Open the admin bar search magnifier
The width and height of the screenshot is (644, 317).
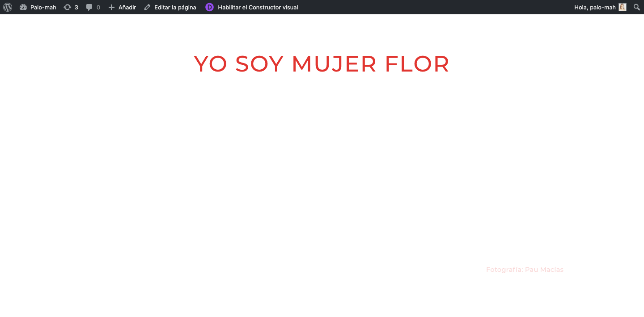click(x=637, y=7)
